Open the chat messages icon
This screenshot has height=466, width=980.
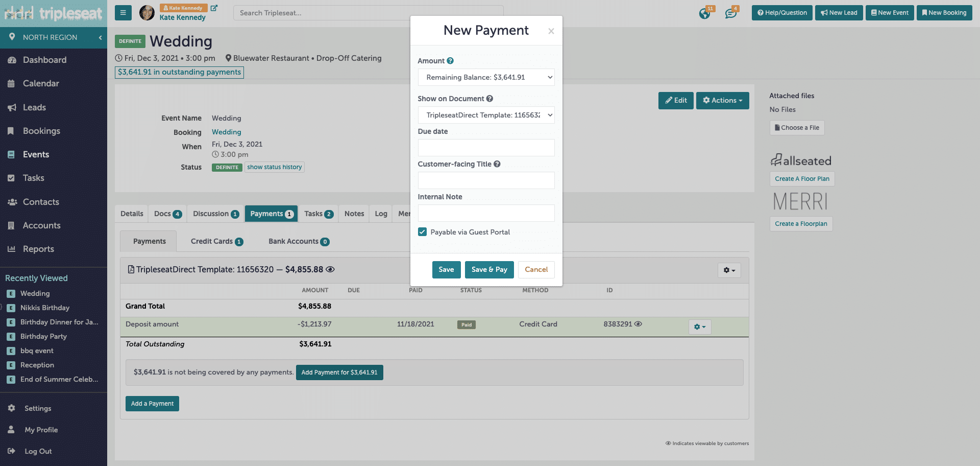(x=730, y=13)
